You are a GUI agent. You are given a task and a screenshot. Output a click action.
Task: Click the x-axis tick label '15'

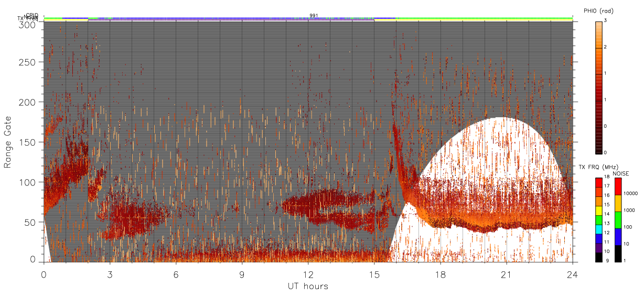click(x=374, y=274)
